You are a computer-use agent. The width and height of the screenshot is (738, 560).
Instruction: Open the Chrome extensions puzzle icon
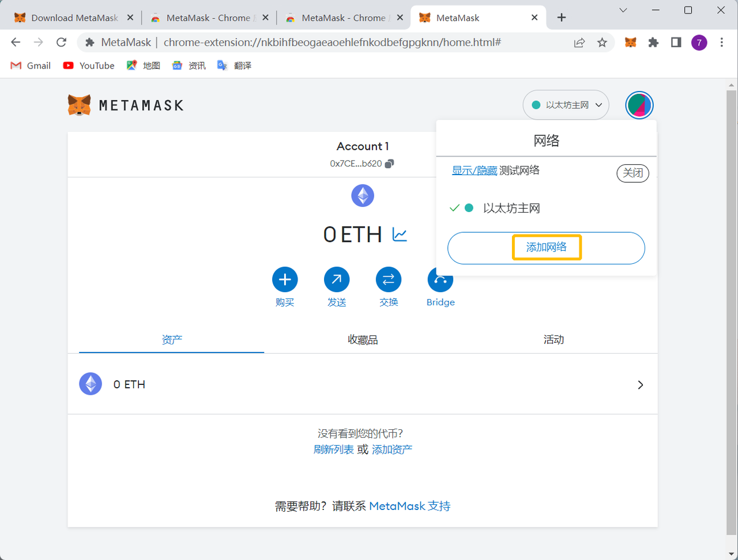pyautogui.click(x=653, y=42)
